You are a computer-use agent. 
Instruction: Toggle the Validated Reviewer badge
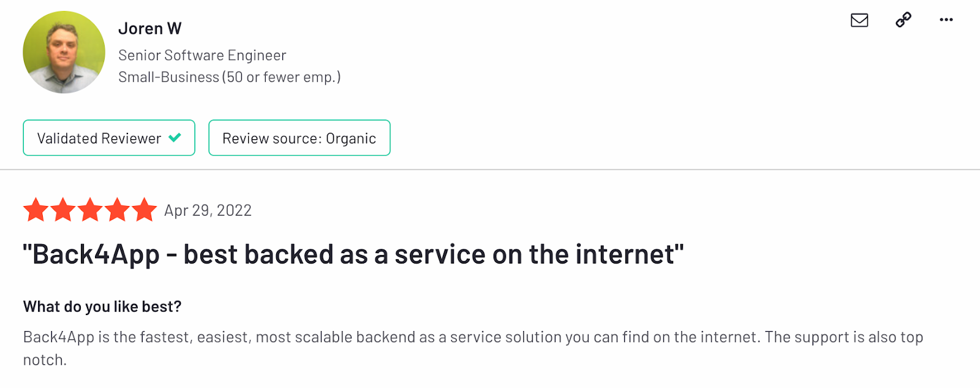pos(108,137)
